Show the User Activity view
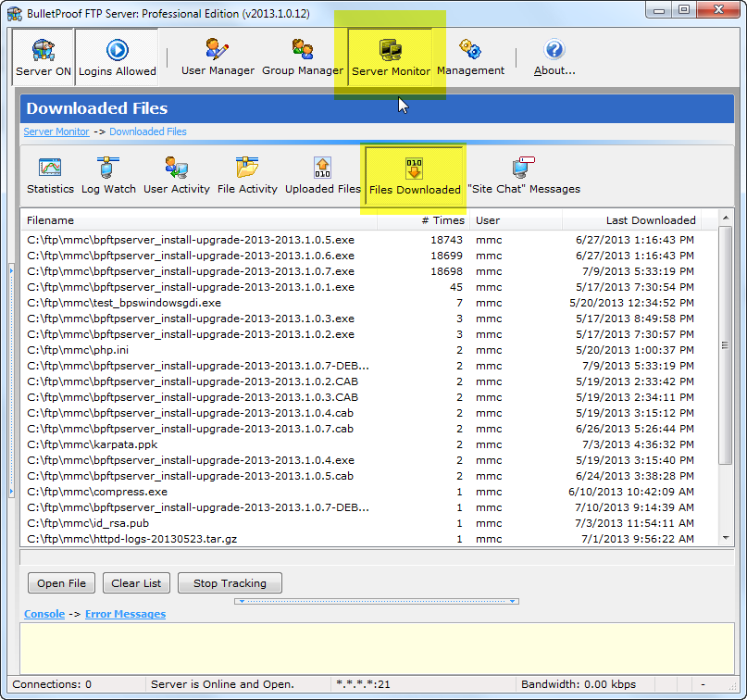Image resolution: width=747 pixels, height=700 pixels. point(177,176)
